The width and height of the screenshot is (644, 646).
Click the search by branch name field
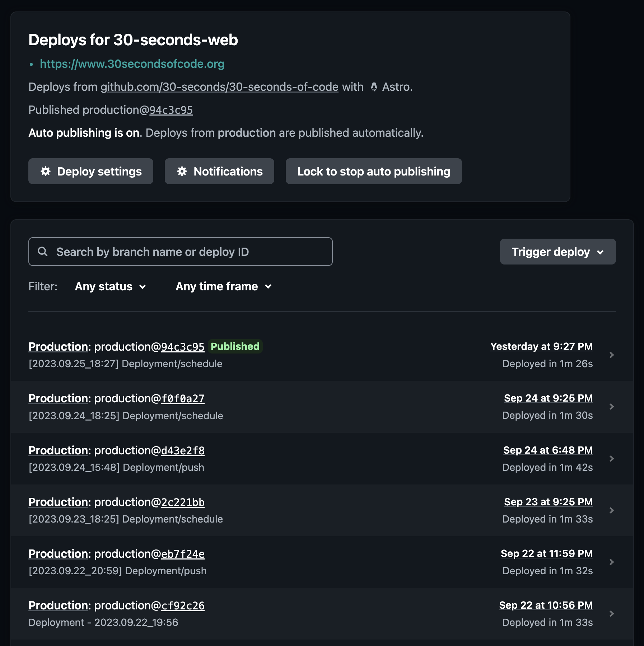pos(179,252)
